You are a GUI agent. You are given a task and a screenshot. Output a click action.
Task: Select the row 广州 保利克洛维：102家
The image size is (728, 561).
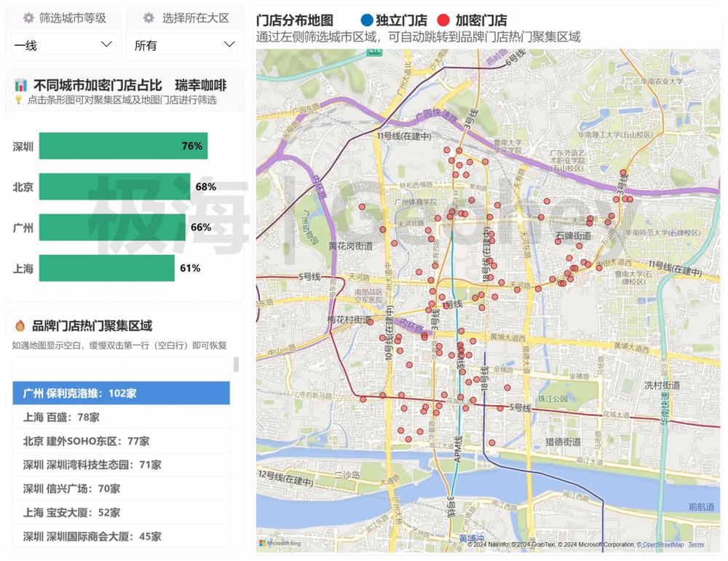coord(121,393)
